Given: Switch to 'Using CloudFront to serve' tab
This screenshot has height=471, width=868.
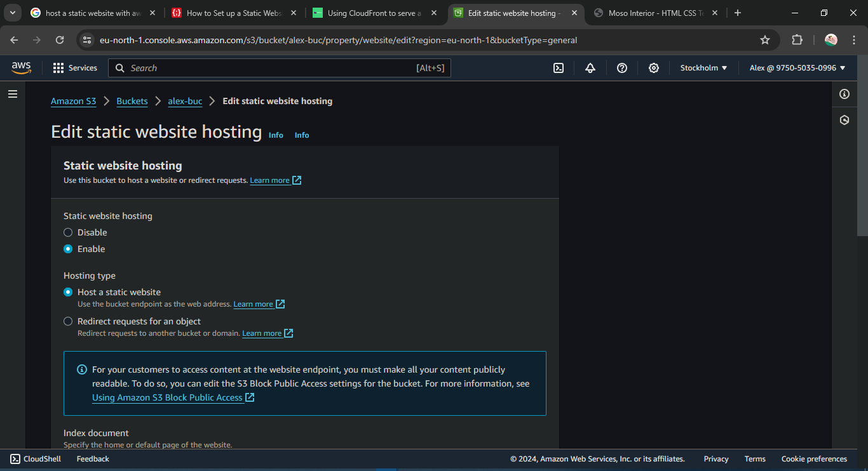Looking at the screenshot, I should 374,13.
